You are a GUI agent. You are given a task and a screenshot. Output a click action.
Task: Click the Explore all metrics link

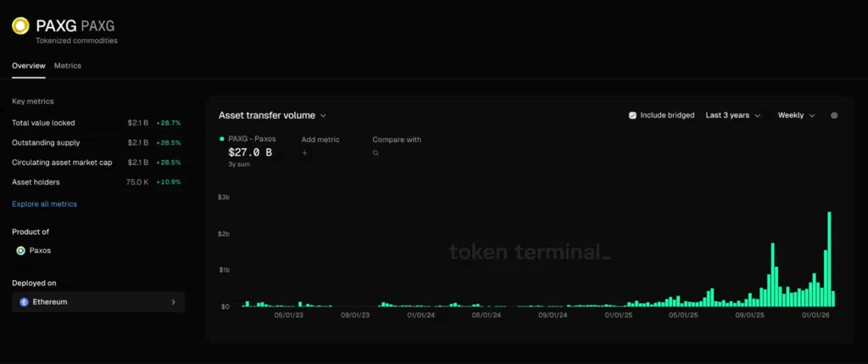(44, 204)
